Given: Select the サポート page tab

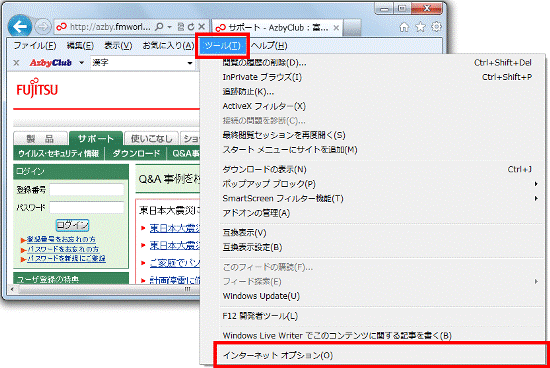Looking at the screenshot, I should click(x=96, y=139).
